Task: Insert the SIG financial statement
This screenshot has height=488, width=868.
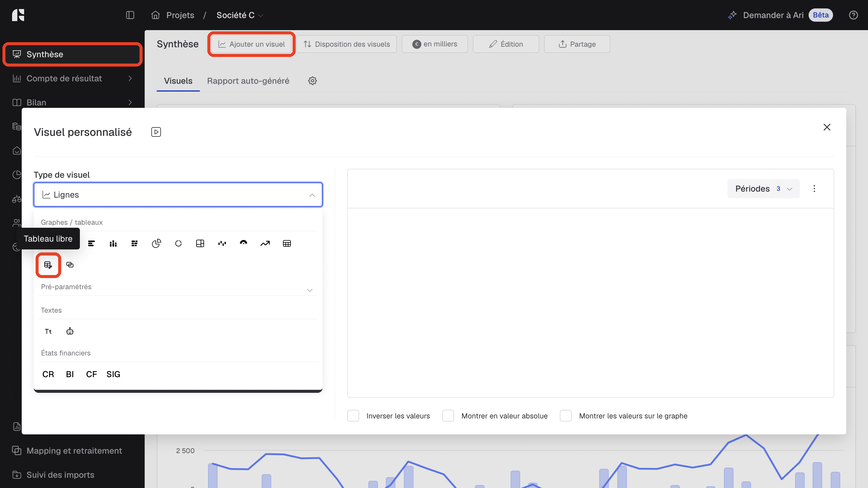Action: [x=113, y=374]
